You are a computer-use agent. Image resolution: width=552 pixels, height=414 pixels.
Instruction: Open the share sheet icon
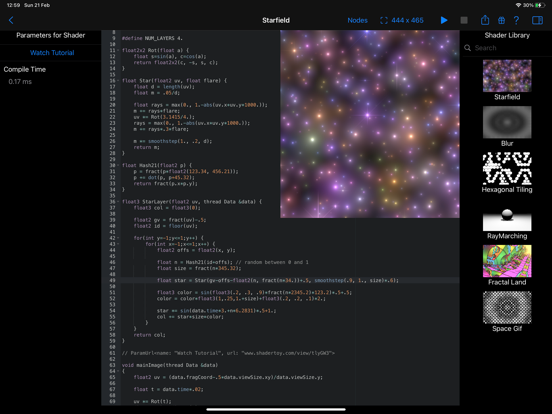tap(485, 20)
